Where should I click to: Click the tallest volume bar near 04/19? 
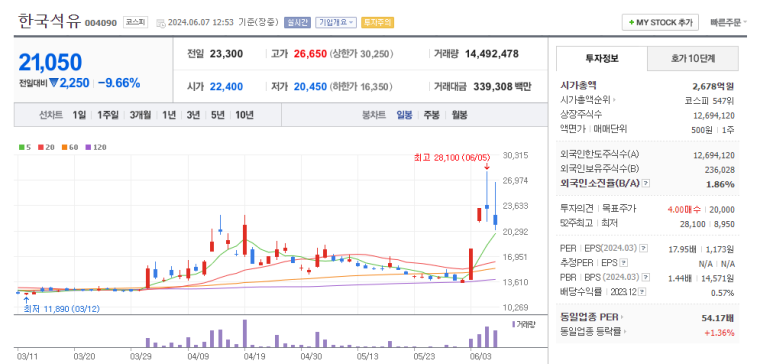click(x=245, y=334)
